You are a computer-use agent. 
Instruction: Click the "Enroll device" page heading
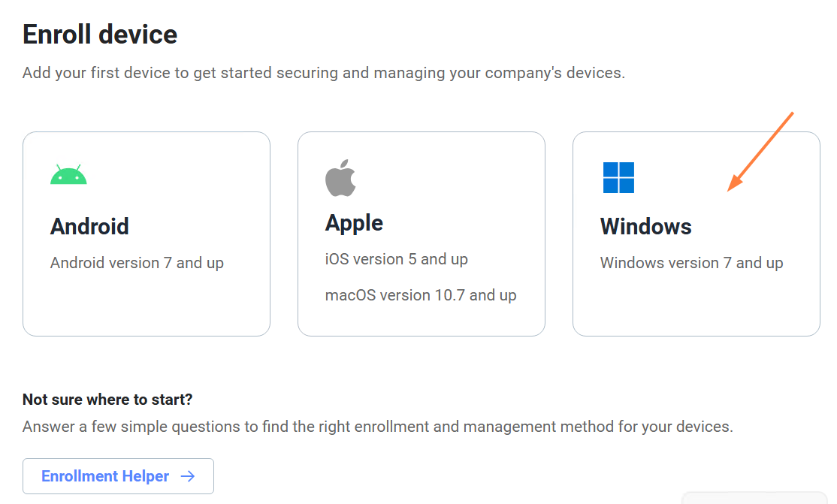[x=100, y=35]
